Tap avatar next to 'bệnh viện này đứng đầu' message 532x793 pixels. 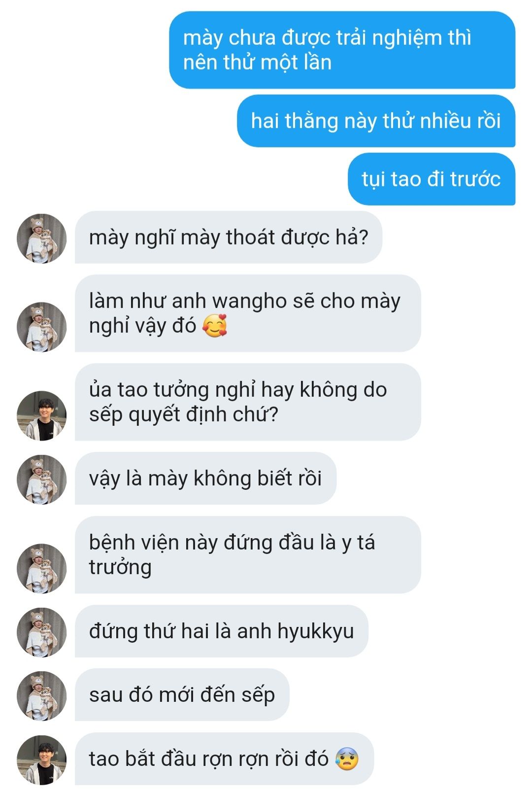pos(41,568)
